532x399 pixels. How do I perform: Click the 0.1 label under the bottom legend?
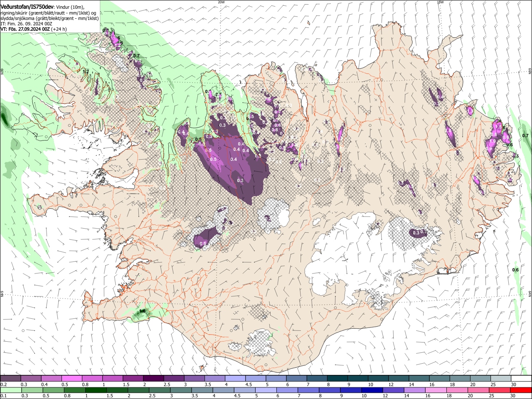click(x=3, y=396)
